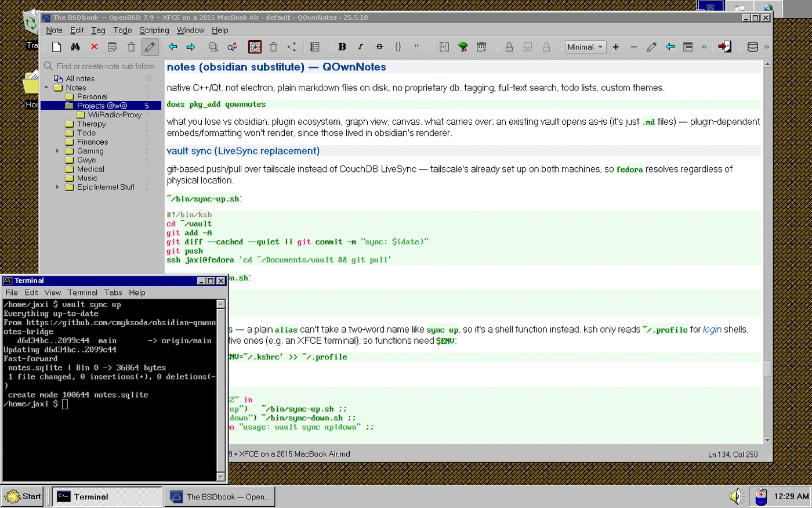The image size is (812, 508).
Task: Click the magnifier find-in-note icon
Action: tap(213, 47)
